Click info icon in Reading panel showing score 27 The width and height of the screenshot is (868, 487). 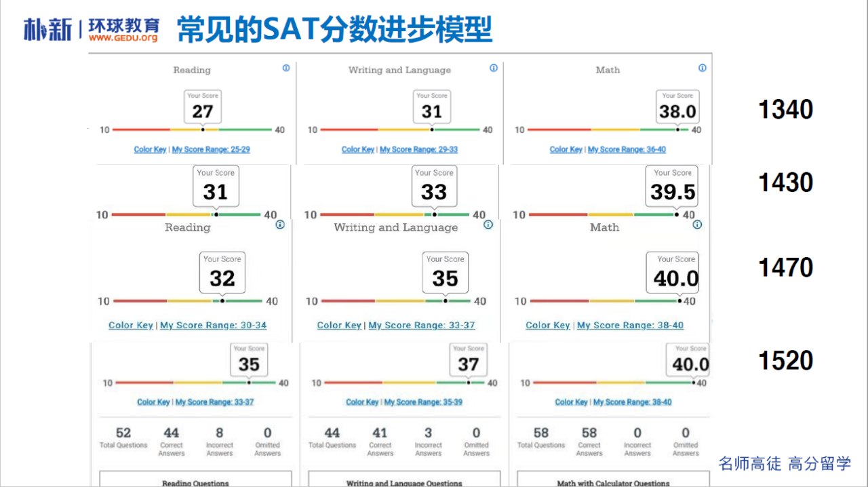click(x=285, y=68)
